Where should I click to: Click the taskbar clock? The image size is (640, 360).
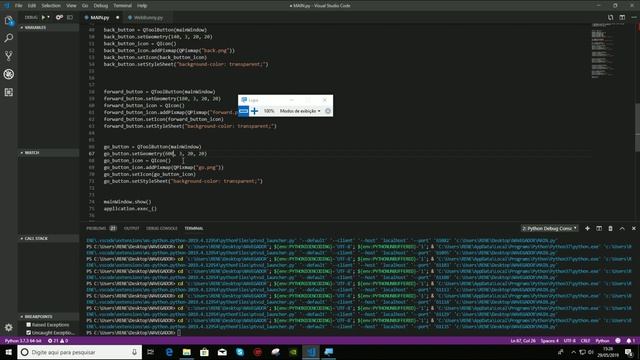tap(608, 352)
